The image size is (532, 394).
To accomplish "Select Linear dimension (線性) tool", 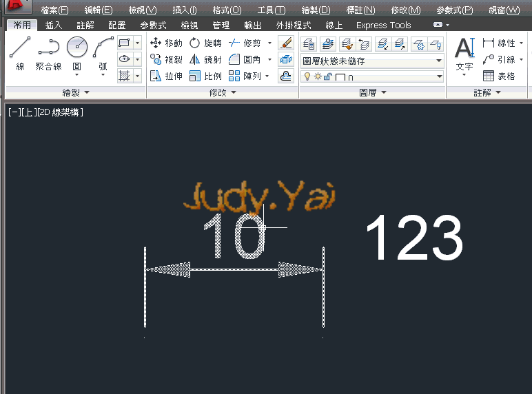I will (x=500, y=43).
